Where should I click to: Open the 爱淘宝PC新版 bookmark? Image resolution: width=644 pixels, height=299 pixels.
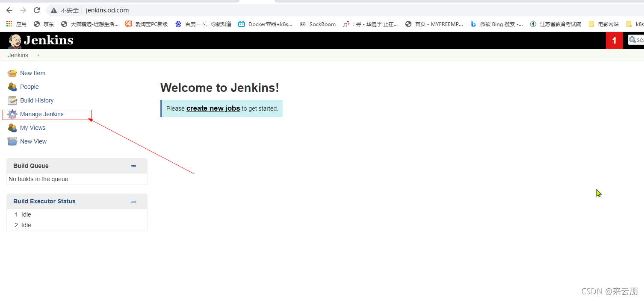click(x=147, y=24)
